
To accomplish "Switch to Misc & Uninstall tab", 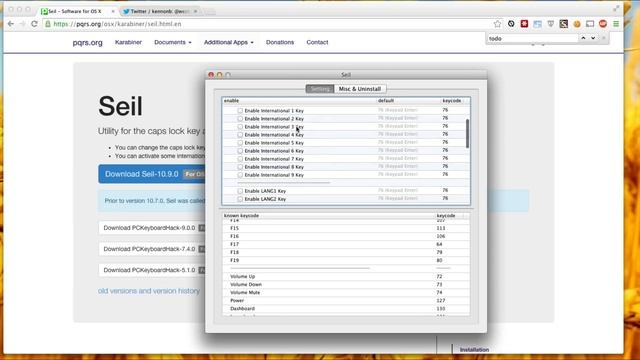I will point(360,89).
